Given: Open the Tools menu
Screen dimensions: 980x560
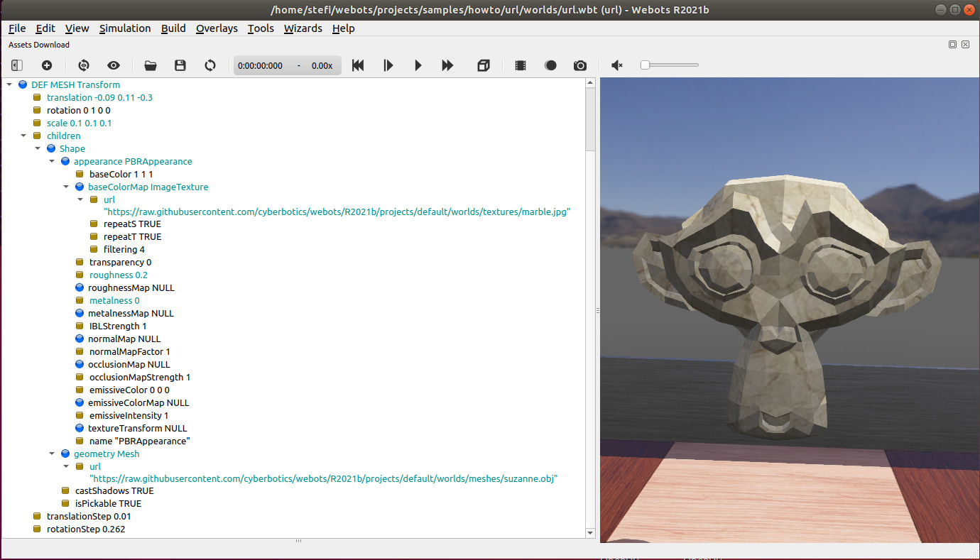Looking at the screenshot, I should tap(261, 28).
